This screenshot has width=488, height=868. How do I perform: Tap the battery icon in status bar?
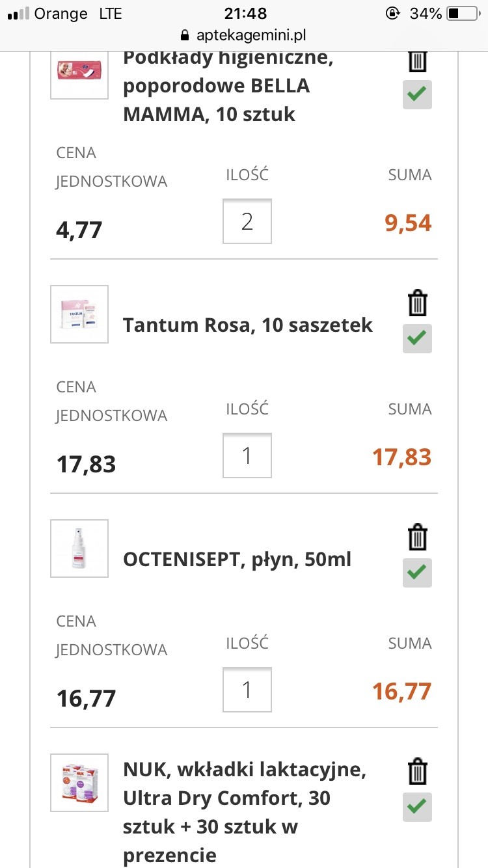(x=463, y=14)
